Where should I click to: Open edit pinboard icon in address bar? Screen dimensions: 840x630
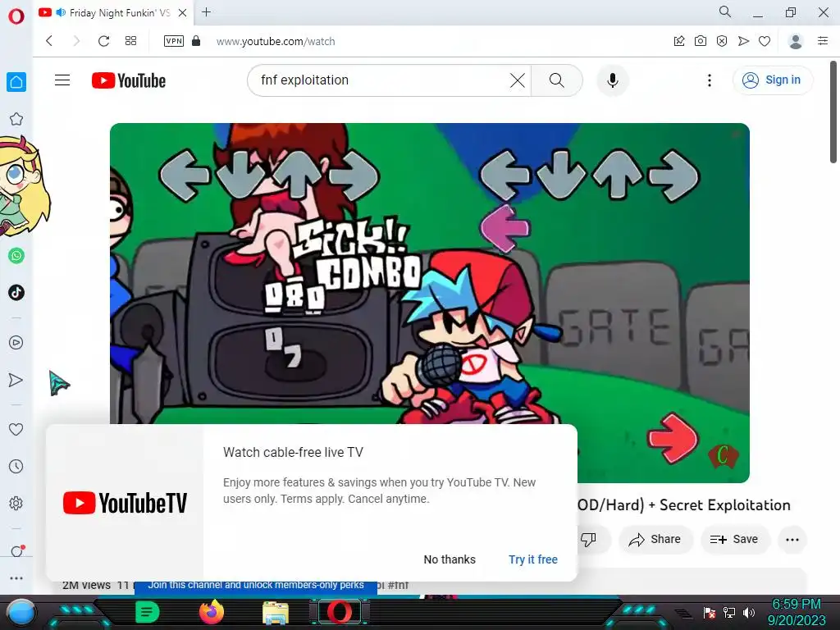click(x=678, y=41)
